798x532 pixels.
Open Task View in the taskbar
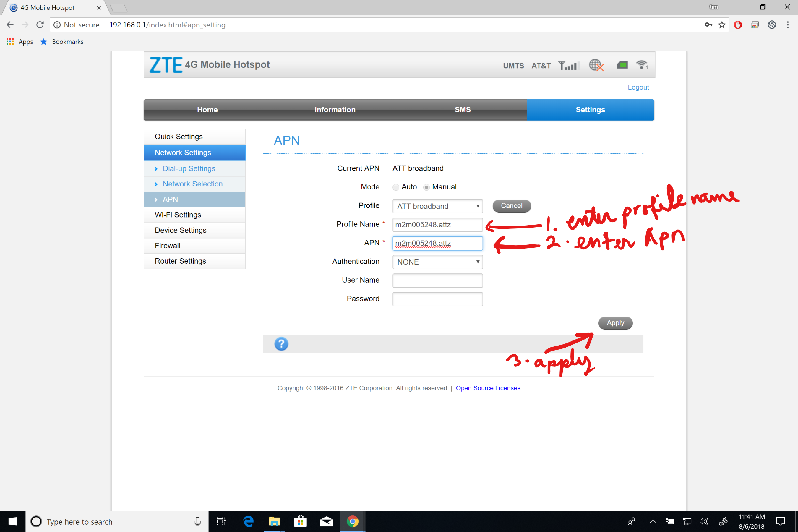pos(221,521)
